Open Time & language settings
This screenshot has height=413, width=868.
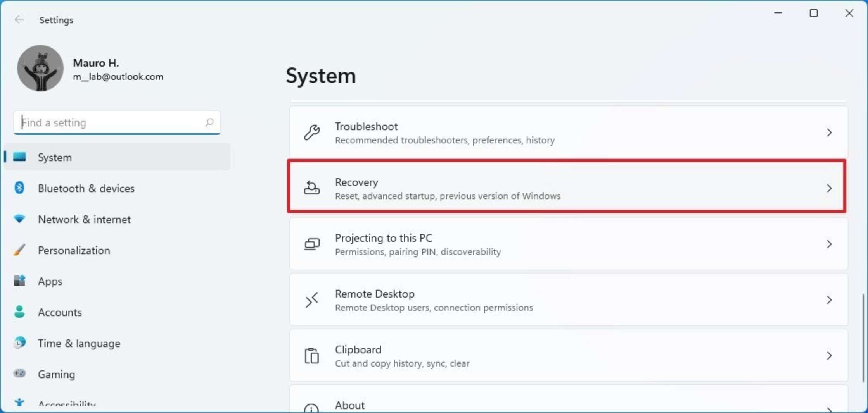[x=118, y=343]
